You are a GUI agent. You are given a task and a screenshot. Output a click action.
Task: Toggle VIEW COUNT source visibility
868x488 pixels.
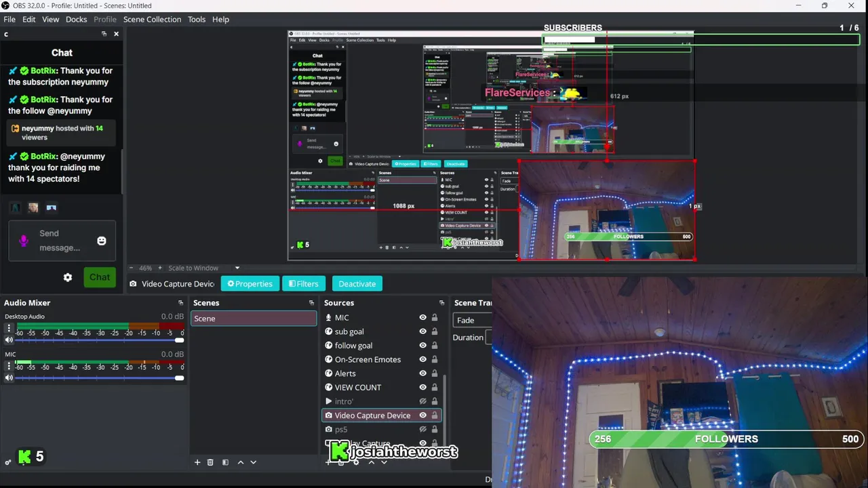pyautogui.click(x=422, y=388)
